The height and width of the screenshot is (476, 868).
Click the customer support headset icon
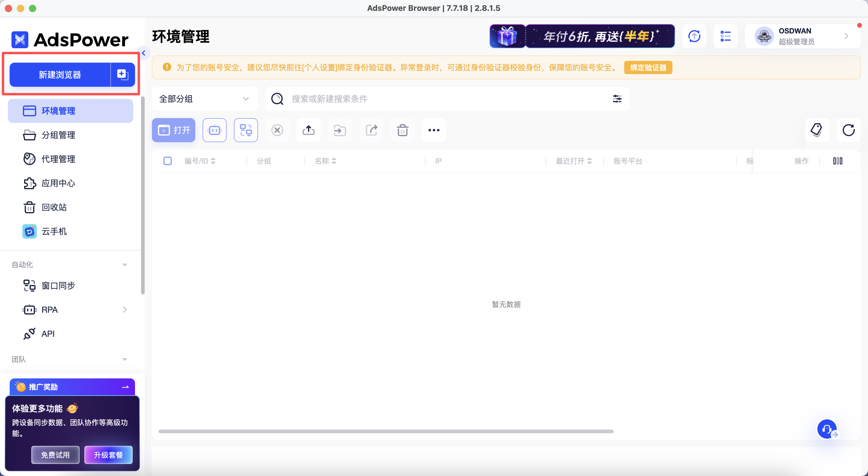(826, 429)
